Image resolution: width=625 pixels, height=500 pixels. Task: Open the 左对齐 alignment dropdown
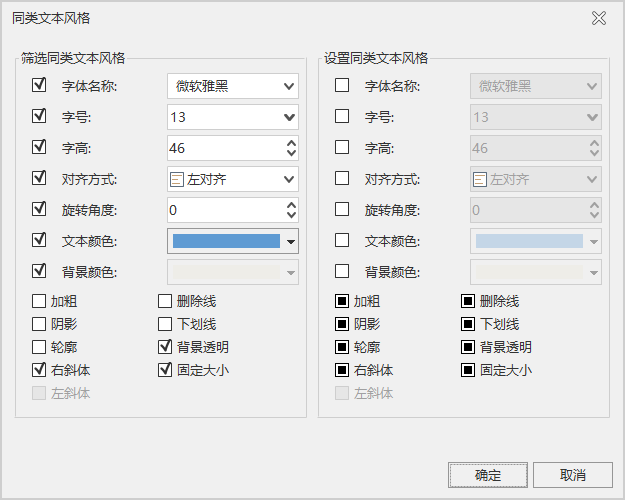tap(290, 179)
